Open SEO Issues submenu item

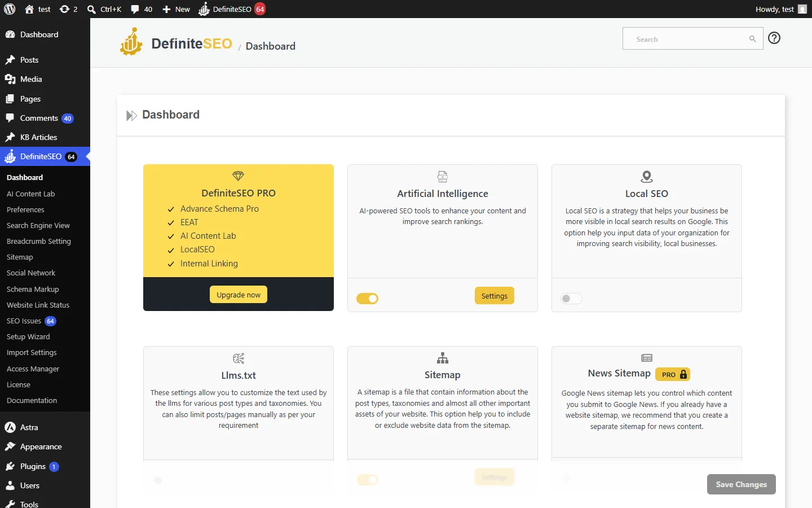click(31, 321)
